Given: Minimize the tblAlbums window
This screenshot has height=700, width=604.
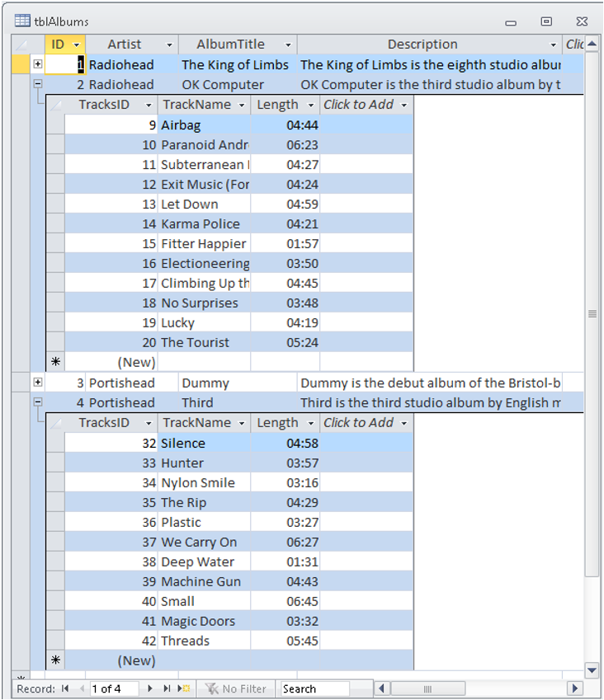Looking at the screenshot, I should tap(511, 22).
